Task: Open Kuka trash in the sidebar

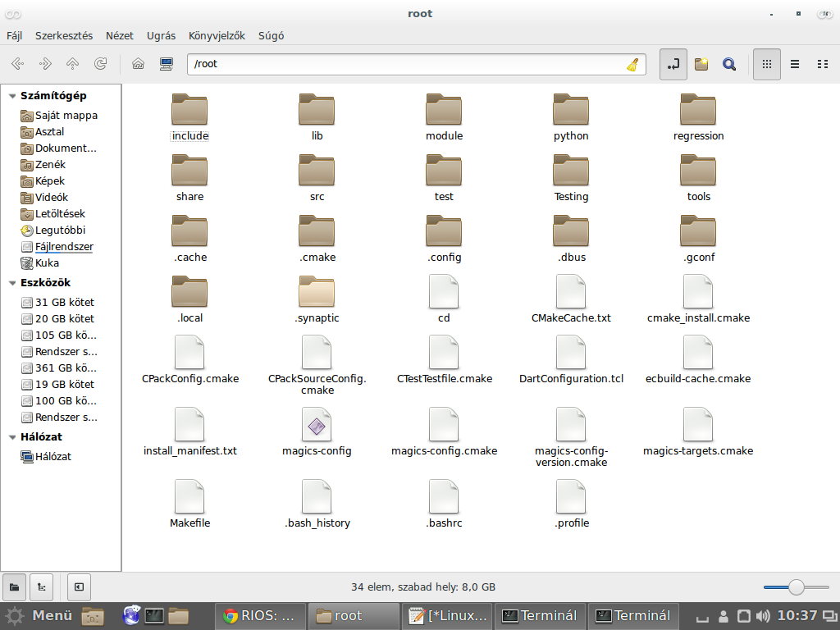Action: click(x=39, y=263)
